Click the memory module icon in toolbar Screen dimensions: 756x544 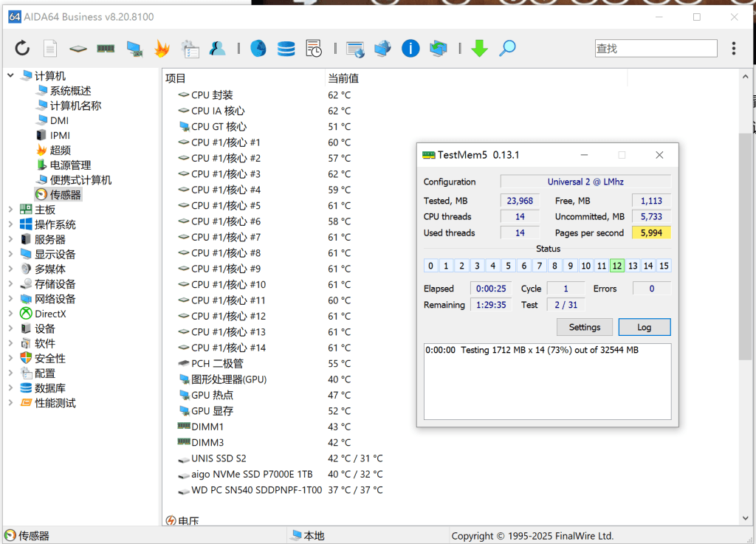[106, 48]
